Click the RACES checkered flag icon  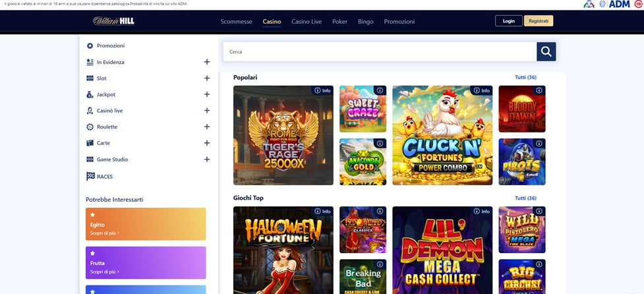click(x=90, y=177)
